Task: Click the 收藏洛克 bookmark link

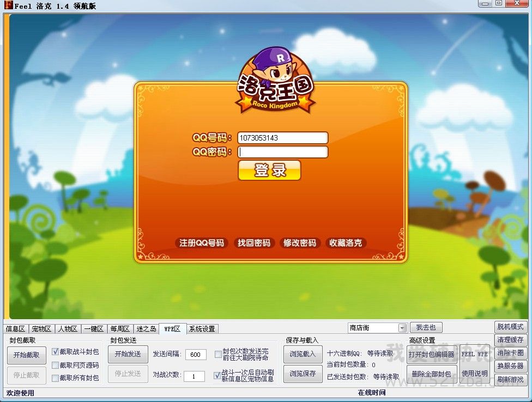Action: coord(346,243)
